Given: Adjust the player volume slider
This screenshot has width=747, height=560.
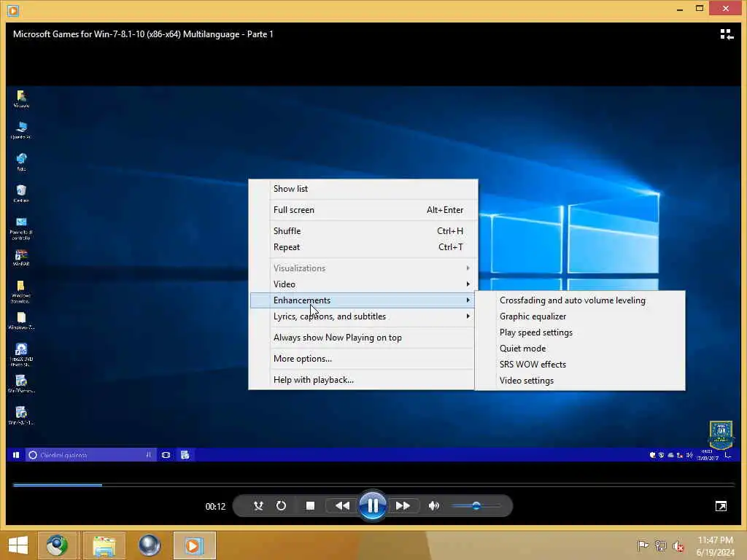Looking at the screenshot, I should [476, 506].
